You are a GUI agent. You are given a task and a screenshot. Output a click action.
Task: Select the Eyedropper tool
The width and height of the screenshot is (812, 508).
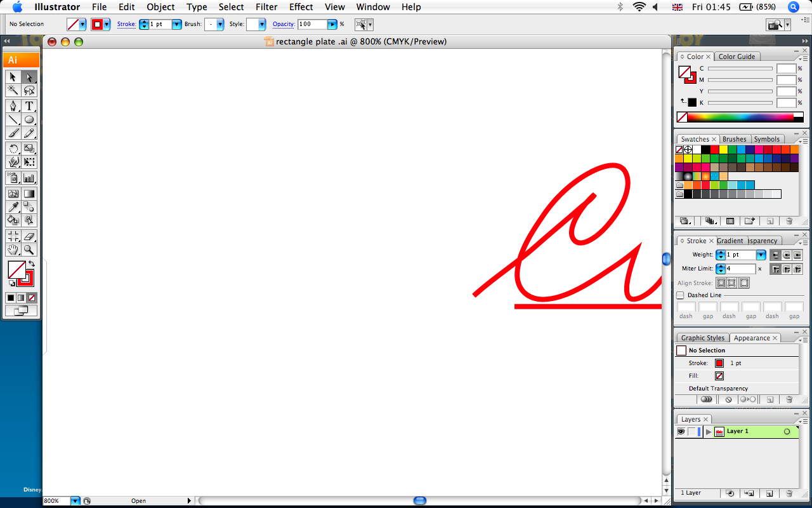[13, 207]
